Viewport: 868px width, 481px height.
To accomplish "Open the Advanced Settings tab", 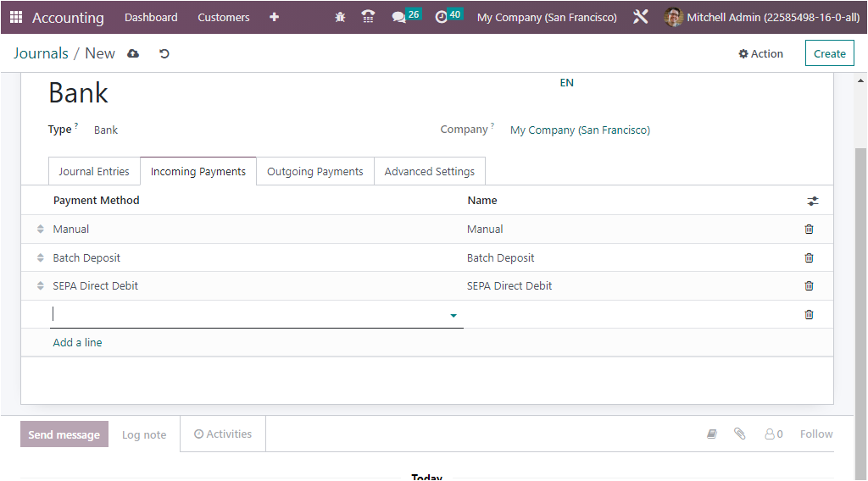I will pos(430,171).
